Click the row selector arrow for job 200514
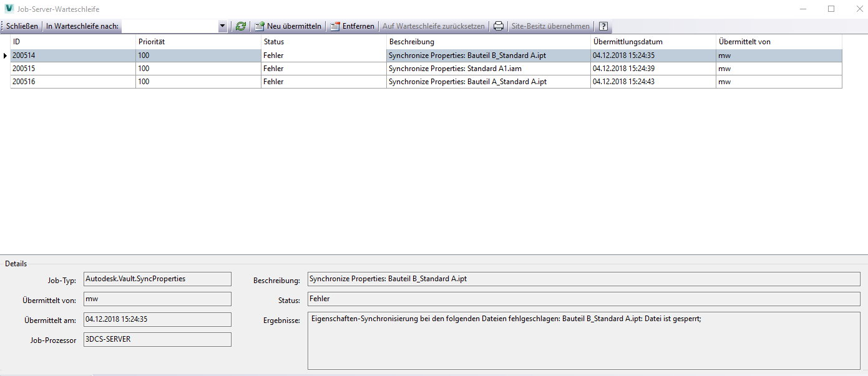Viewport: 868px width, 376px height. [x=6, y=55]
